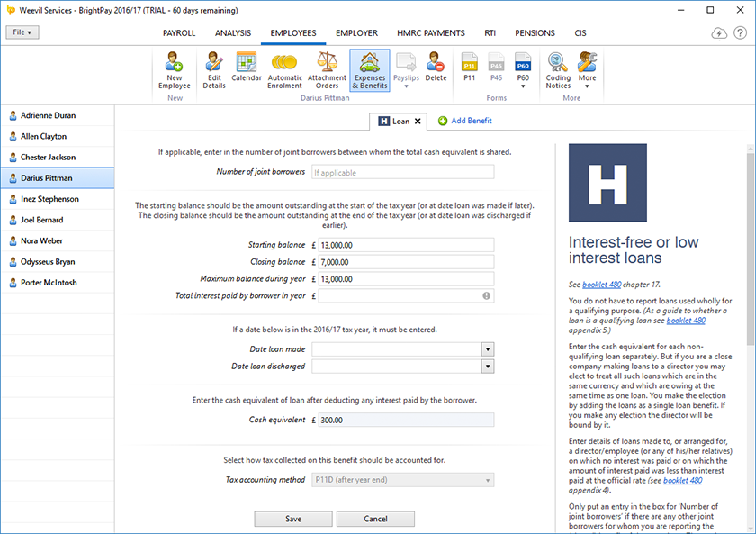Open the More tools menu
756x534 pixels.
587,70
